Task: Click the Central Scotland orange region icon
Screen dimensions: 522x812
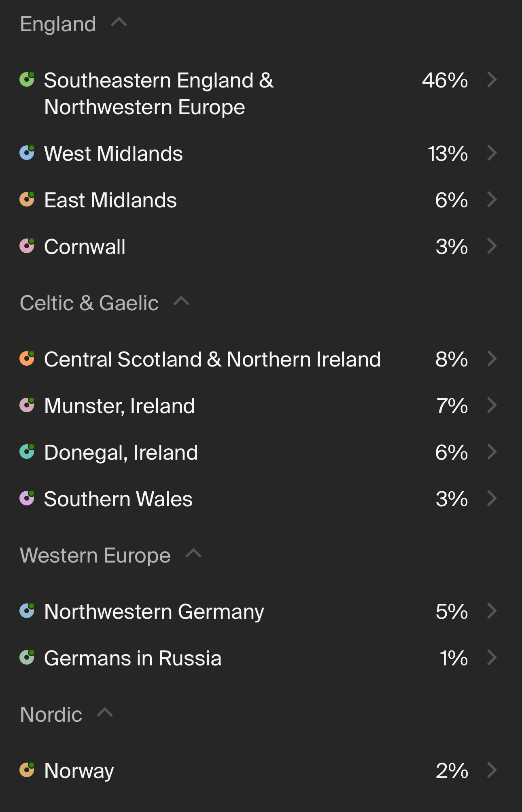Action: point(27,358)
